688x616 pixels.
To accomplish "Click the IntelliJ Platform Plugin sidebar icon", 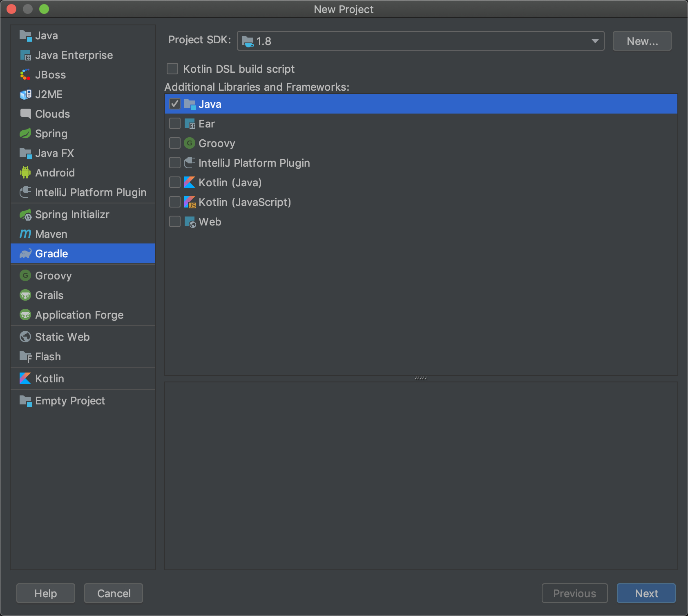I will pos(25,192).
